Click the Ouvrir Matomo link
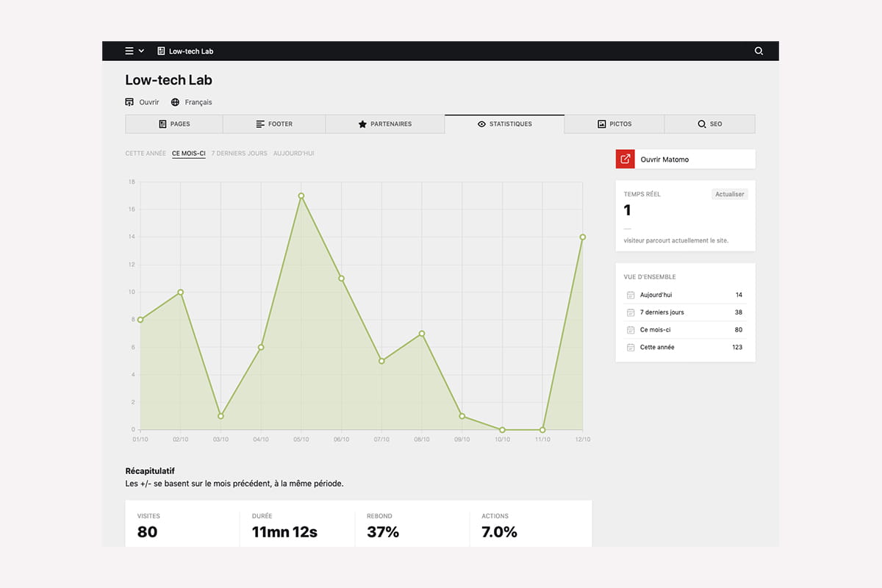The image size is (882, 588). coord(664,159)
